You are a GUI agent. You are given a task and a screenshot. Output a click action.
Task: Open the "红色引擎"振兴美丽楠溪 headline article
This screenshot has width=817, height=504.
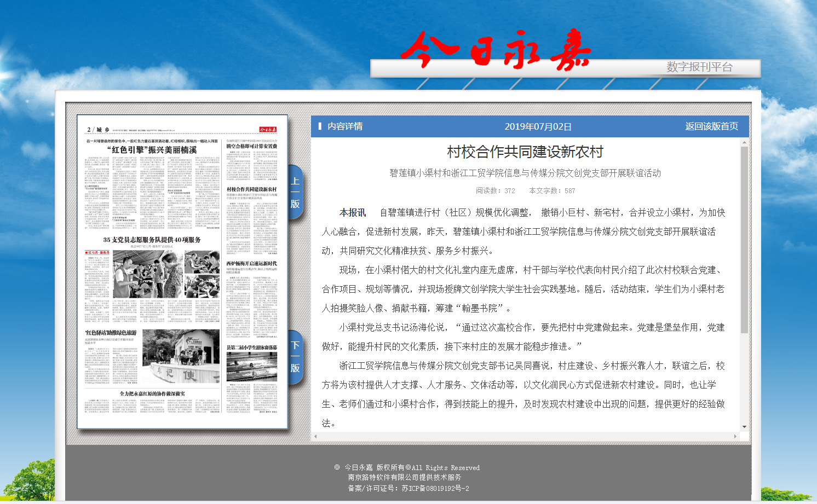click(x=152, y=150)
